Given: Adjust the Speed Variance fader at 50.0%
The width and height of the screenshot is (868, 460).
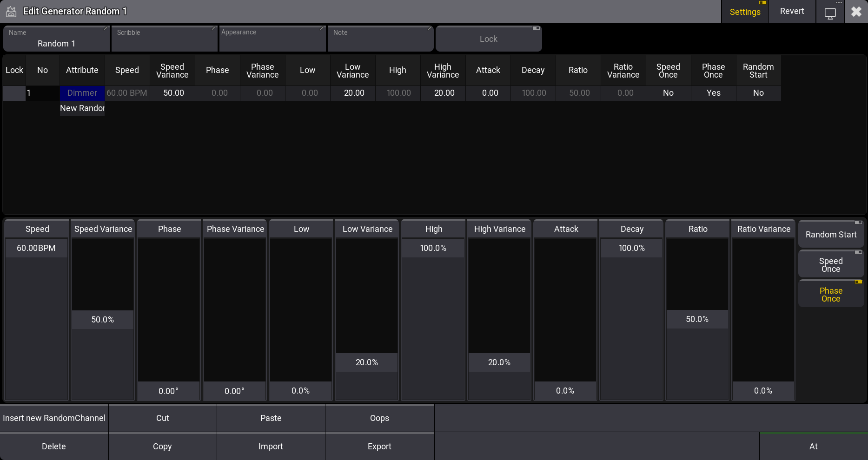Looking at the screenshot, I should tap(103, 320).
